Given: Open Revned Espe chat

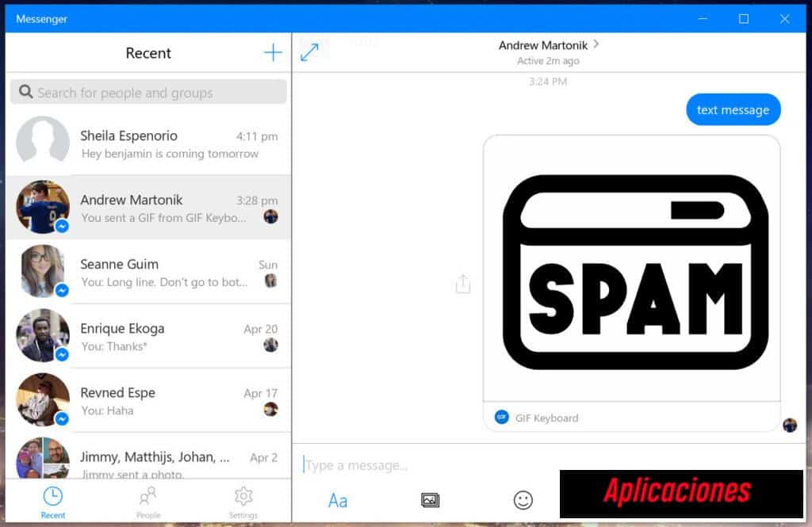Looking at the screenshot, I should [148, 399].
